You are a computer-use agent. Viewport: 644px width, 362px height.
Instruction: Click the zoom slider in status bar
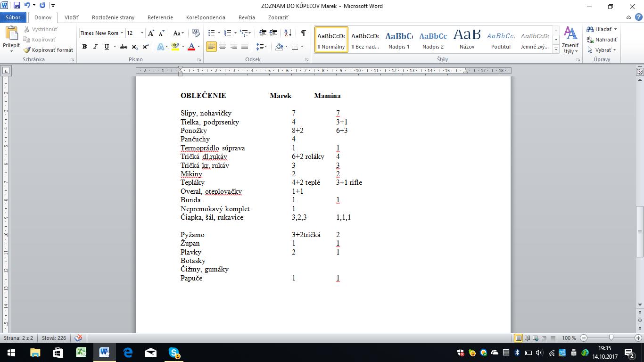[611, 338]
